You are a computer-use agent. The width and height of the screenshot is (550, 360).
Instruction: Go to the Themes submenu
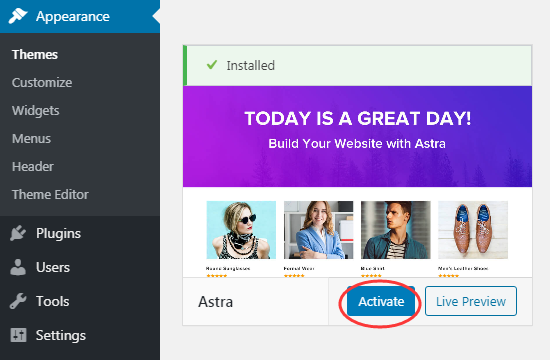[35, 54]
